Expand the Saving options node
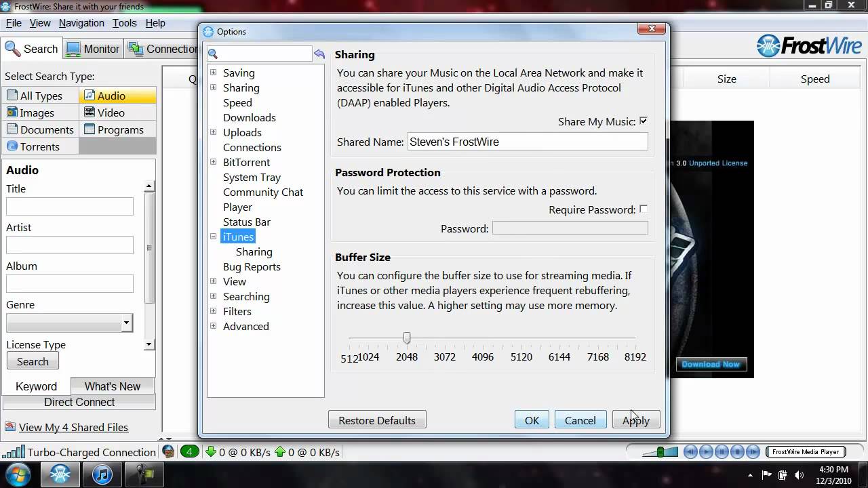Screen dimensions: 868x488 coord(213,73)
